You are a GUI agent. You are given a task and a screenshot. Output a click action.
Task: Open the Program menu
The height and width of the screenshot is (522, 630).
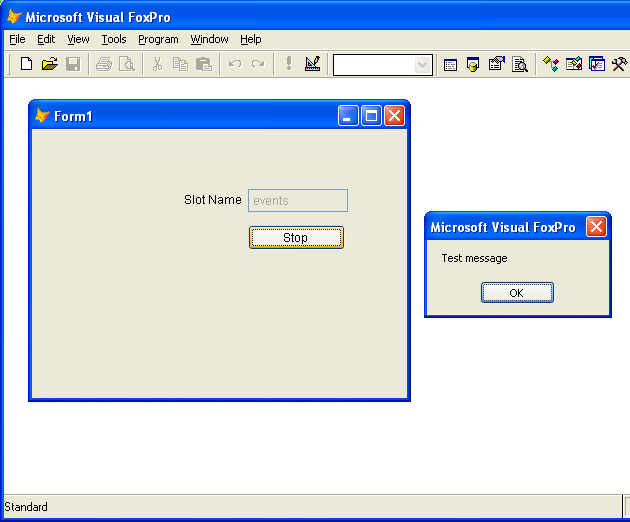click(158, 39)
